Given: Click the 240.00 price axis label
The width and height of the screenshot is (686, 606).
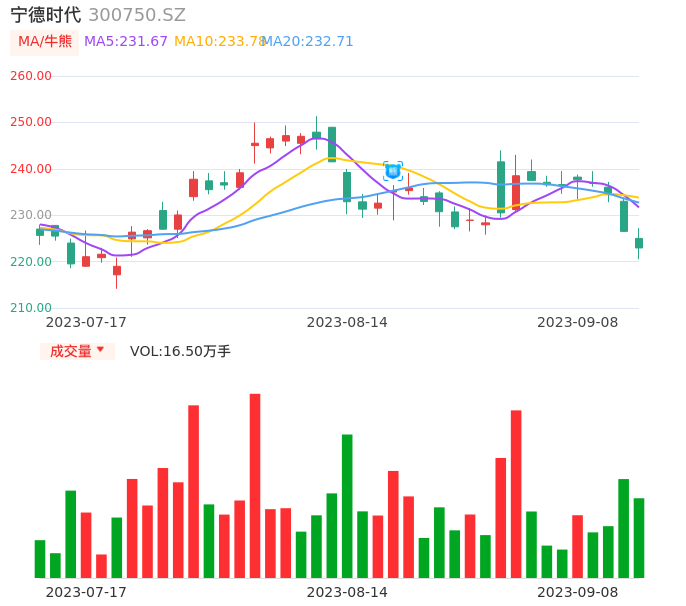Looking at the screenshot, I should coord(31,169).
